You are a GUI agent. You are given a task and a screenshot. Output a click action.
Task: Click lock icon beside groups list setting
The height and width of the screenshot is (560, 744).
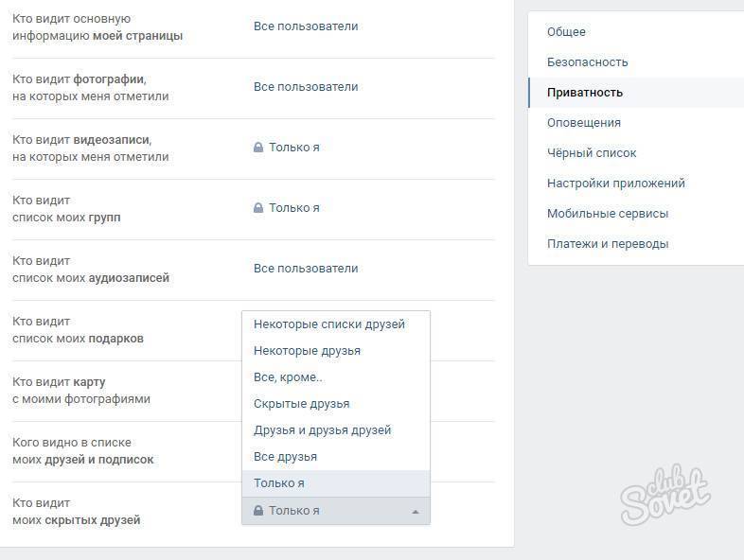258,208
